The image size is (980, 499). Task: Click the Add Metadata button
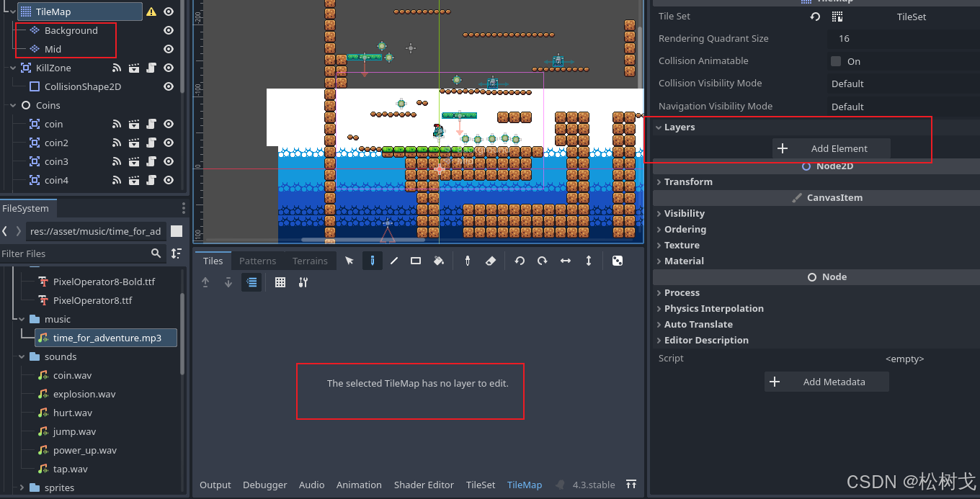[827, 382]
